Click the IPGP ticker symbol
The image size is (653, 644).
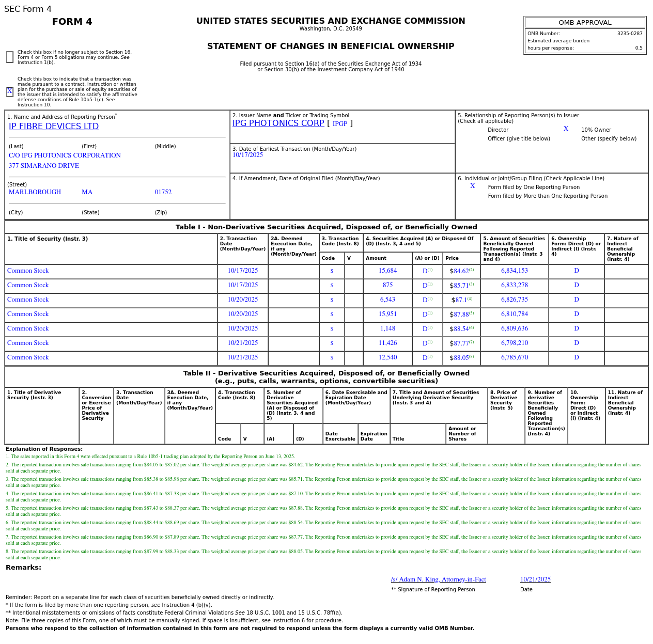[339, 124]
